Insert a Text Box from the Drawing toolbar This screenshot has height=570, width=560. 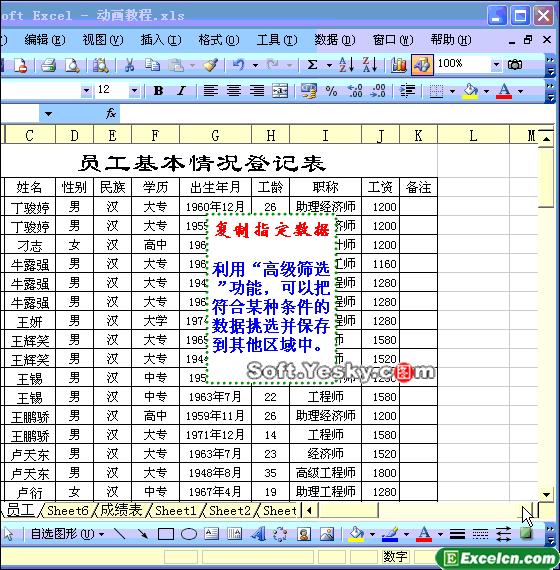click(212, 534)
